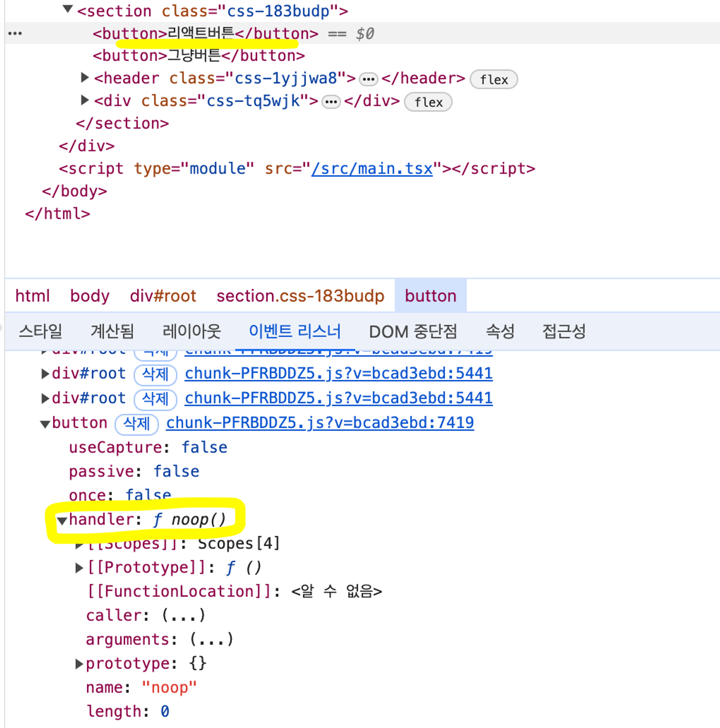Select the closing </body> tag
This screenshot has height=728, width=720.
75,191
